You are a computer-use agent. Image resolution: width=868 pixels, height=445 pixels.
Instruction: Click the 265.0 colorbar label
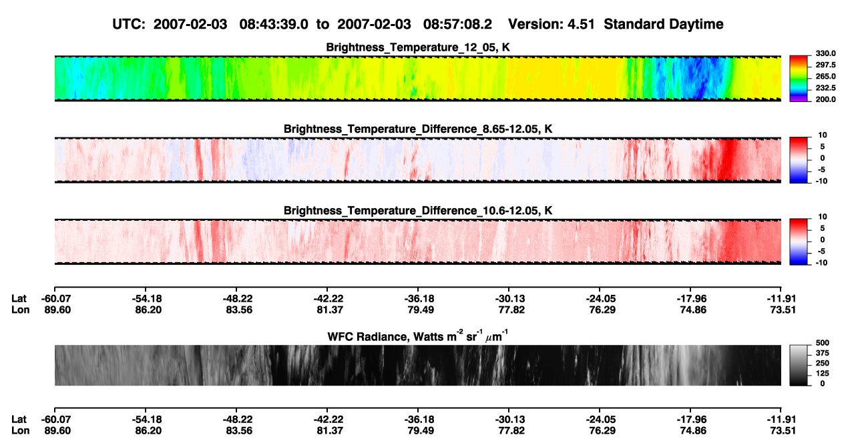pyautogui.click(x=826, y=76)
